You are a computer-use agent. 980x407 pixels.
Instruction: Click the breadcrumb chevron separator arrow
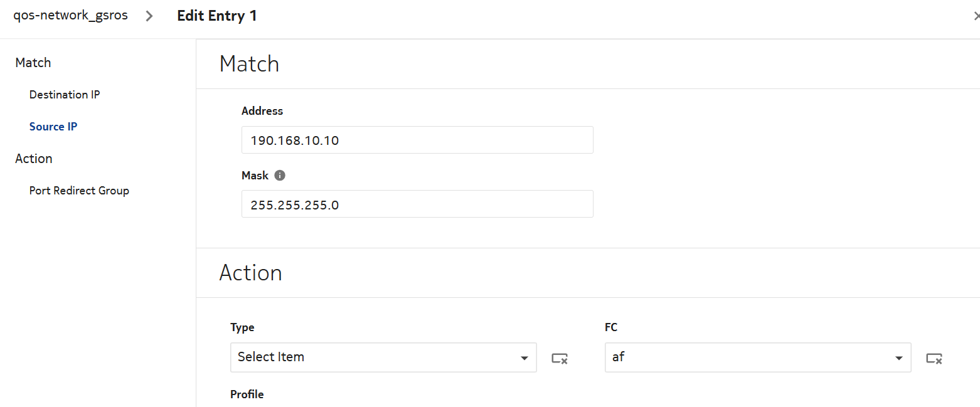pos(149,16)
